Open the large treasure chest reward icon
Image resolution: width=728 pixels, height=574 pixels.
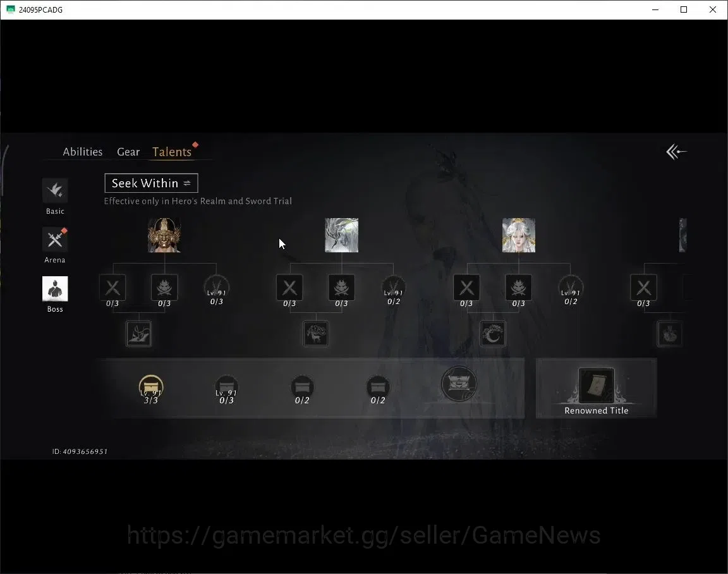pos(459,384)
